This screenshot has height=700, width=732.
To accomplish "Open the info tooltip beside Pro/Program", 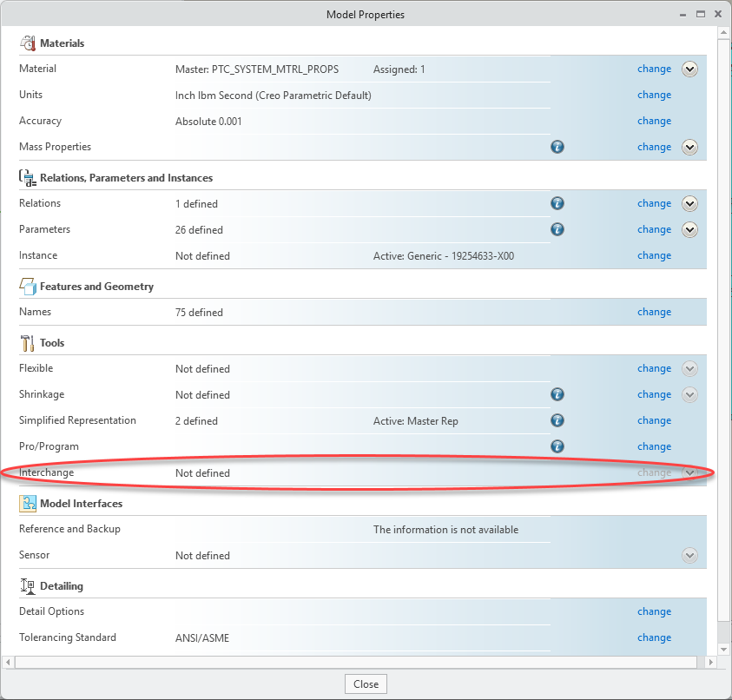I will coord(557,446).
